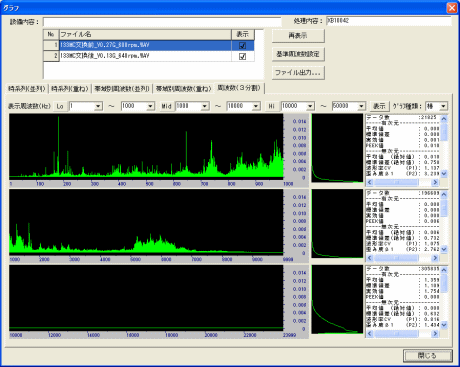Switch to the 時系列(並列) tab
The height and width of the screenshot is (367, 460).
(27, 89)
